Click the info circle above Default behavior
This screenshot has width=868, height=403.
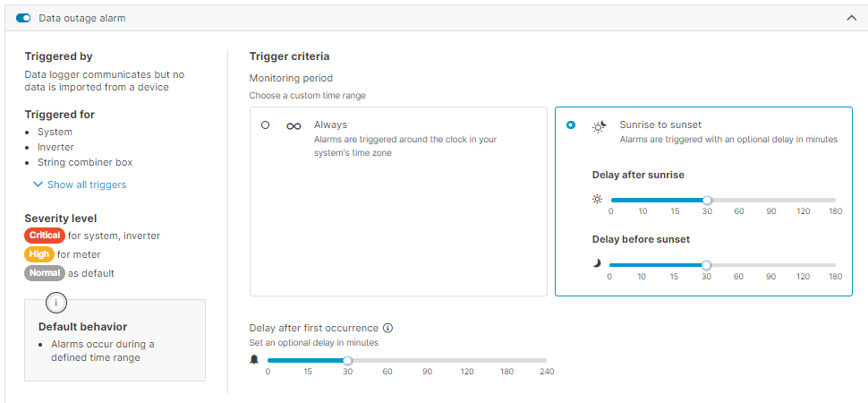(57, 304)
